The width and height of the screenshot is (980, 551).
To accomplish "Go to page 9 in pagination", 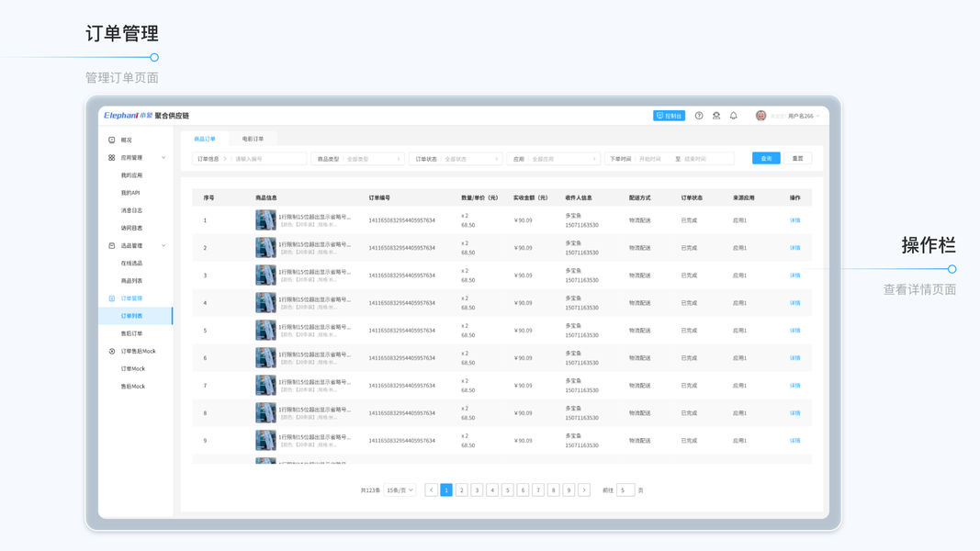I will pyautogui.click(x=569, y=490).
